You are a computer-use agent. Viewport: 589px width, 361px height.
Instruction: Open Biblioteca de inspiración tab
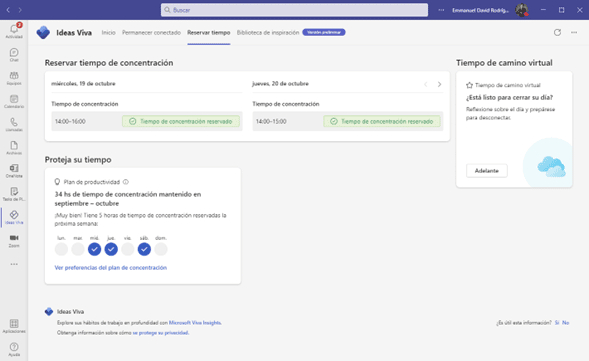tap(268, 33)
